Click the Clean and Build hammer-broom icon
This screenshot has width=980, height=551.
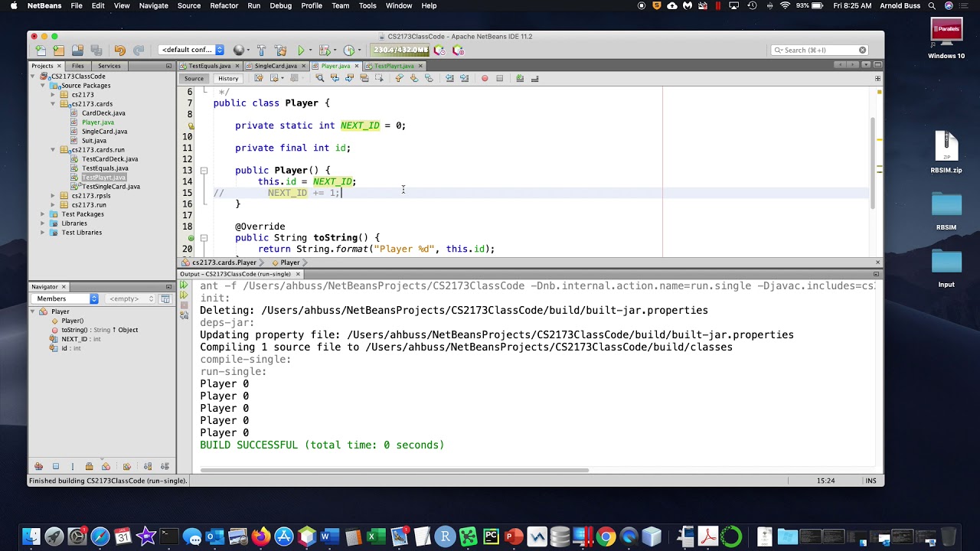[x=280, y=51]
